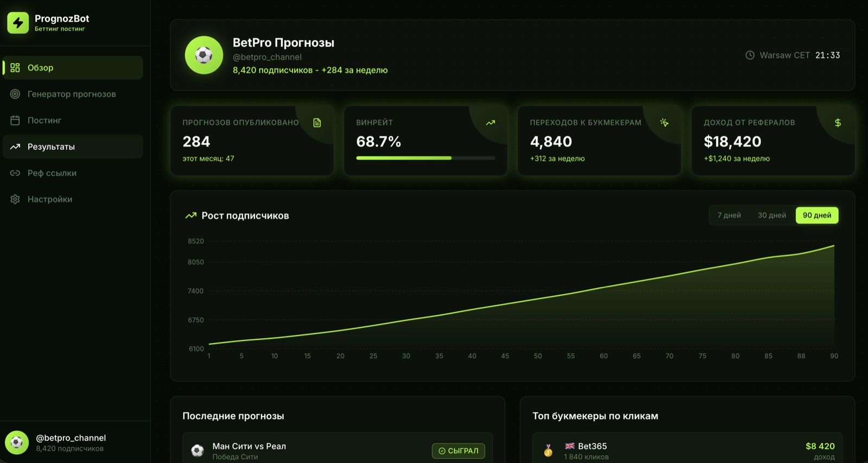Click the Винрейт progress bar
868x463 pixels.
pyautogui.click(x=426, y=158)
